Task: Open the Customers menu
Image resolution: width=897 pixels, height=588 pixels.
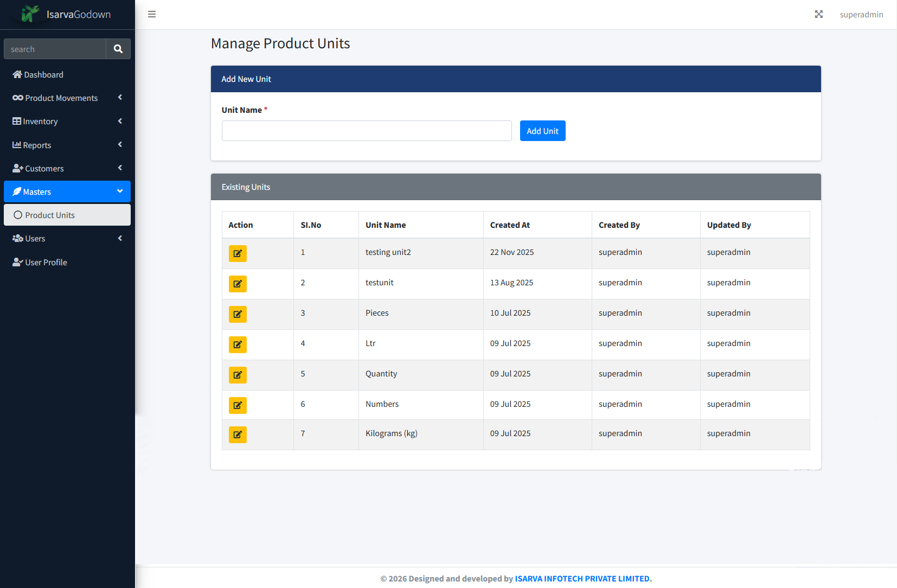Action: tap(67, 168)
